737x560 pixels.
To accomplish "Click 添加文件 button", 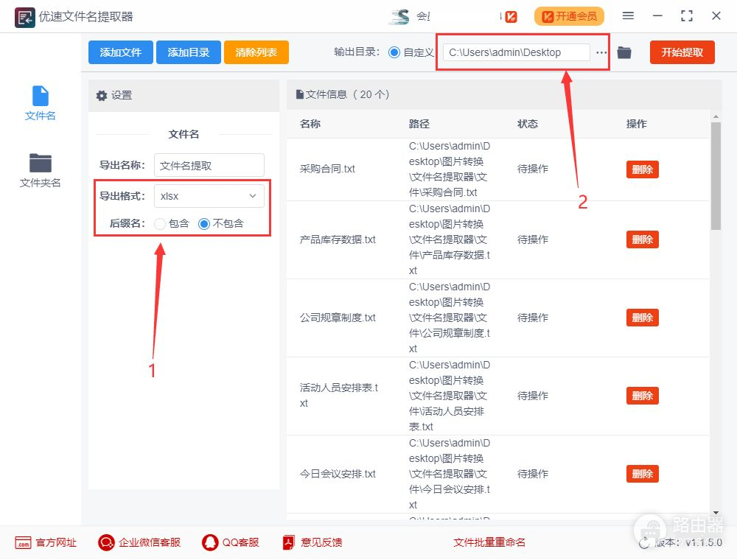I will tap(120, 52).
